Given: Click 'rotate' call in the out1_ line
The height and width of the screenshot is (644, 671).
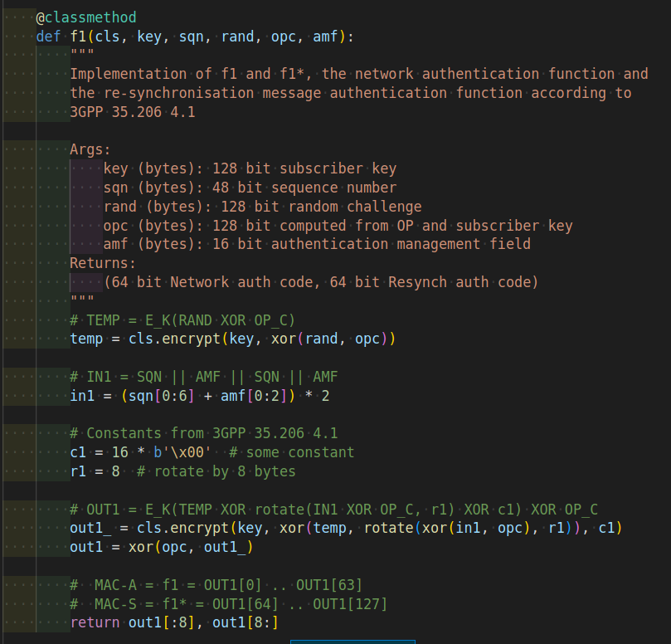Looking at the screenshot, I should click(x=388, y=528).
